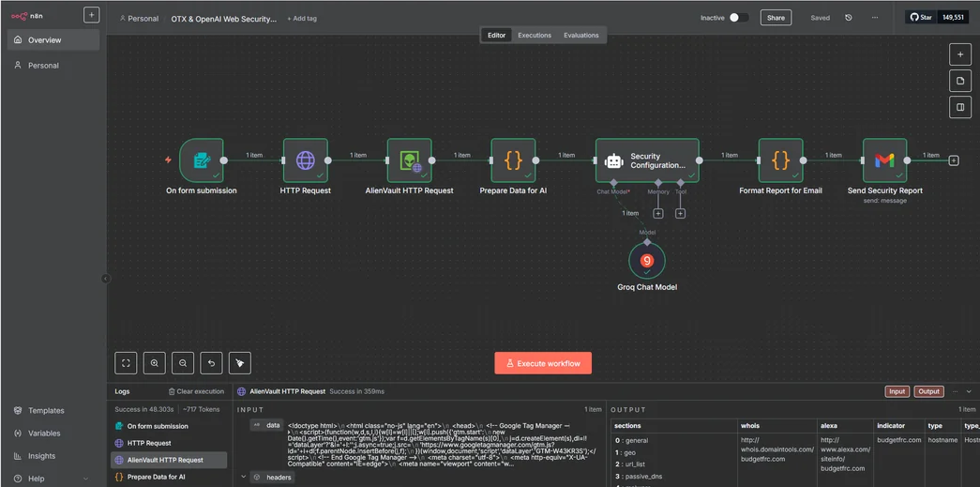Click the plus after Send Security Report
This screenshot has width=980, height=487.
953,160
